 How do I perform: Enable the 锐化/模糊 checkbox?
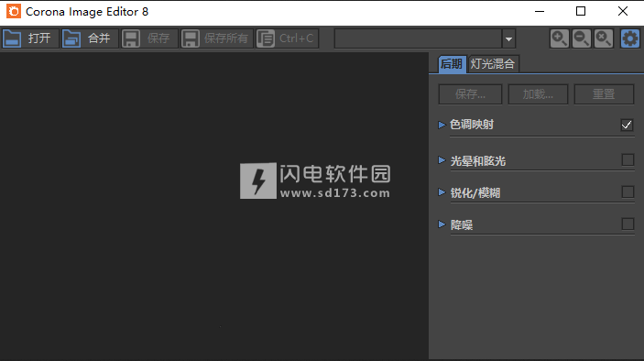pyautogui.click(x=628, y=191)
